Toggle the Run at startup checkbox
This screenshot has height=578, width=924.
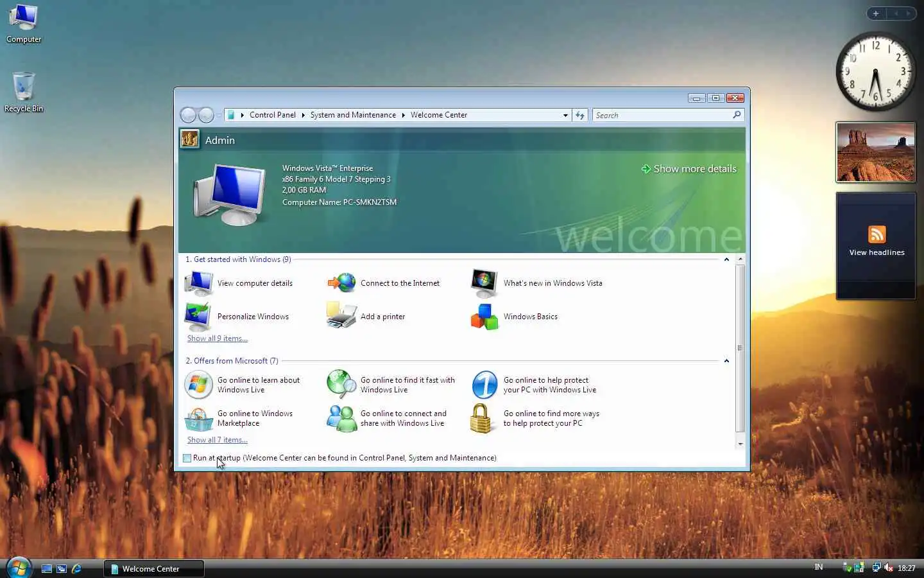pyautogui.click(x=187, y=458)
